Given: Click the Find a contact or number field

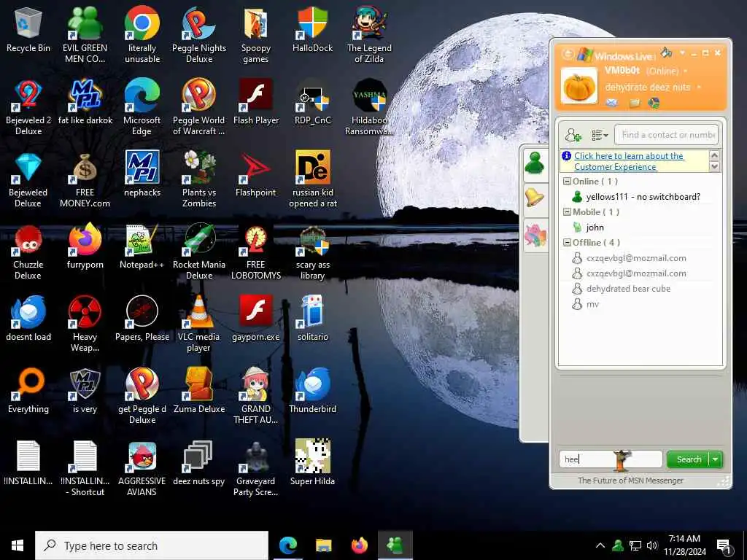Looking at the screenshot, I should coord(667,135).
